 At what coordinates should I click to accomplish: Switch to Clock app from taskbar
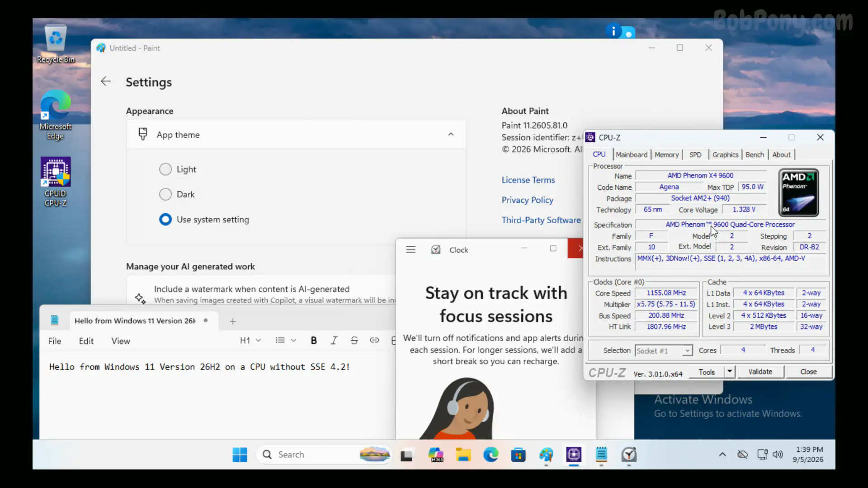click(x=629, y=455)
